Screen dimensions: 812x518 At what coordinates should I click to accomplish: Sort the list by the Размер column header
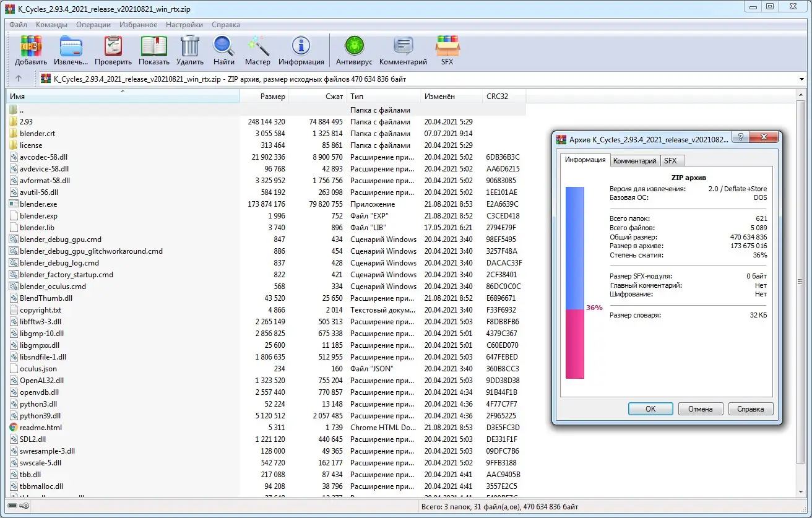pyautogui.click(x=264, y=97)
